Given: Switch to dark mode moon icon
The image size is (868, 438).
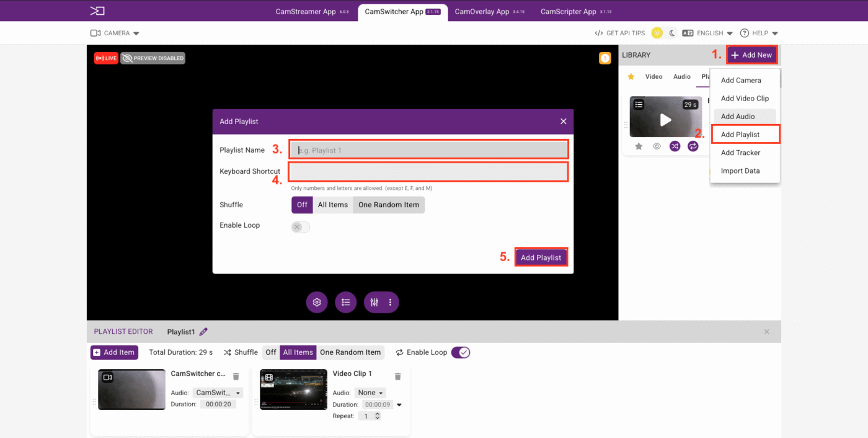Looking at the screenshot, I should [x=672, y=34].
